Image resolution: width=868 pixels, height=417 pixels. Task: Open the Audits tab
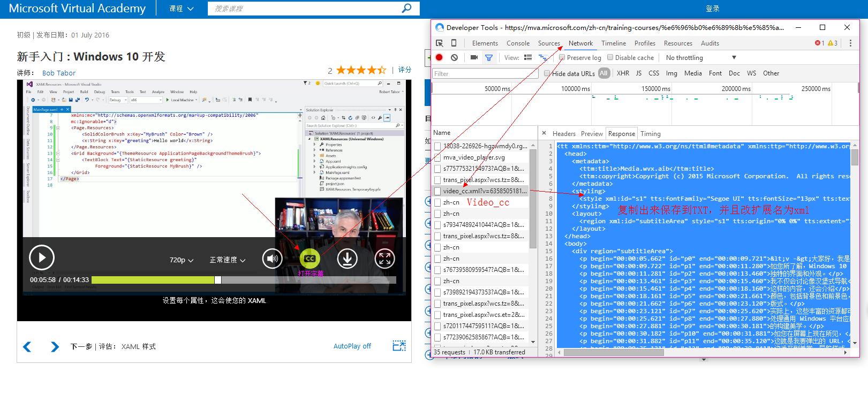(x=710, y=43)
